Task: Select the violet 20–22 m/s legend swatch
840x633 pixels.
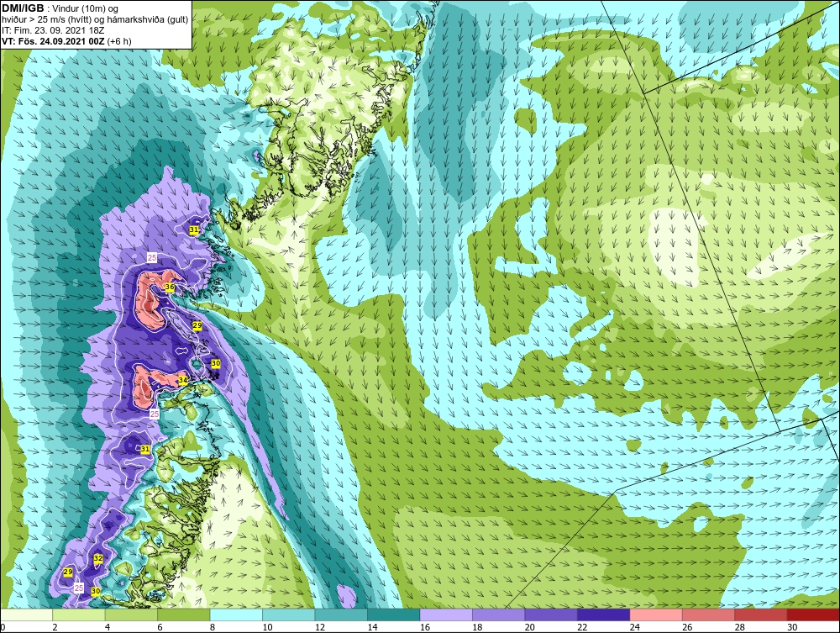Action: click(x=551, y=615)
